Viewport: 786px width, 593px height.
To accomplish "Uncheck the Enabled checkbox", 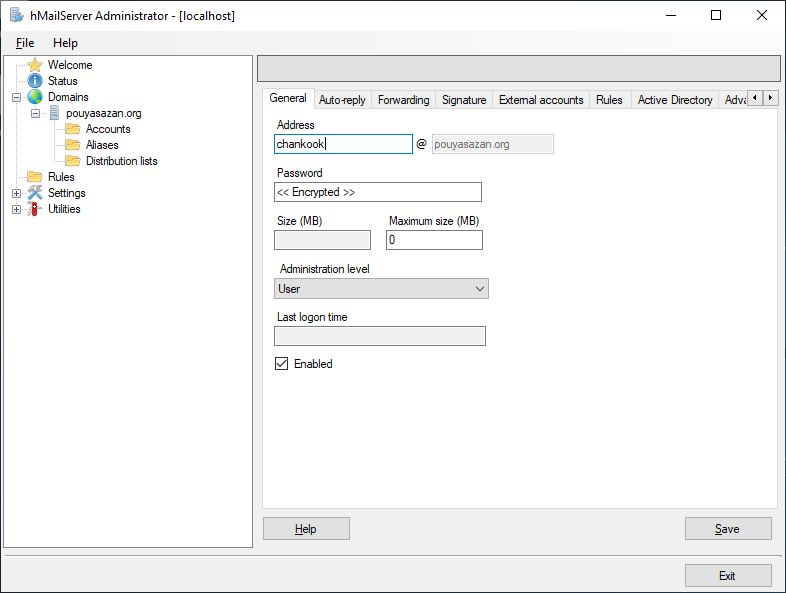I will (x=282, y=364).
